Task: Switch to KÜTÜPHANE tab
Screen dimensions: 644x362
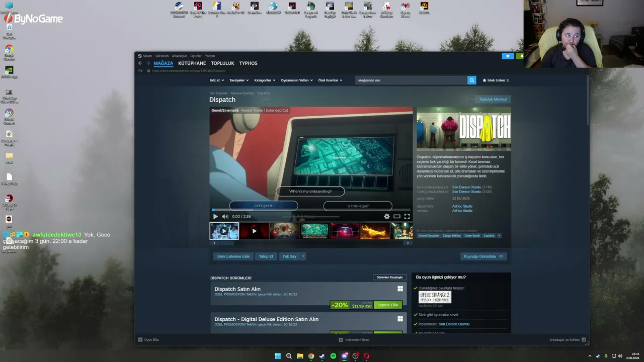Action: coord(192,63)
